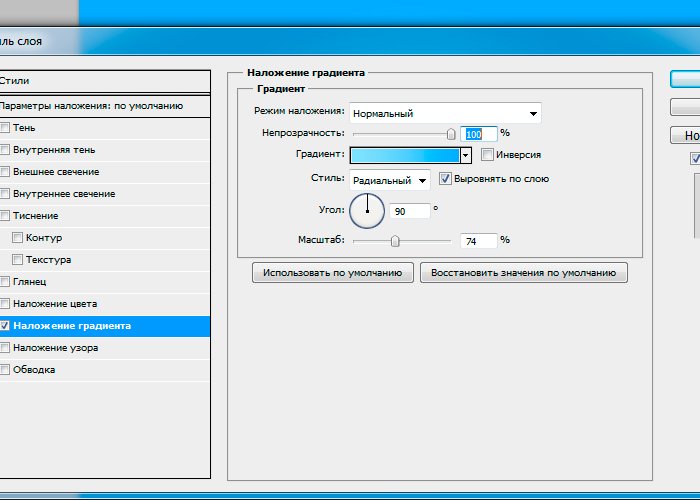Click the Угол angle dial
The image size is (700, 500).
click(x=367, y=210)
